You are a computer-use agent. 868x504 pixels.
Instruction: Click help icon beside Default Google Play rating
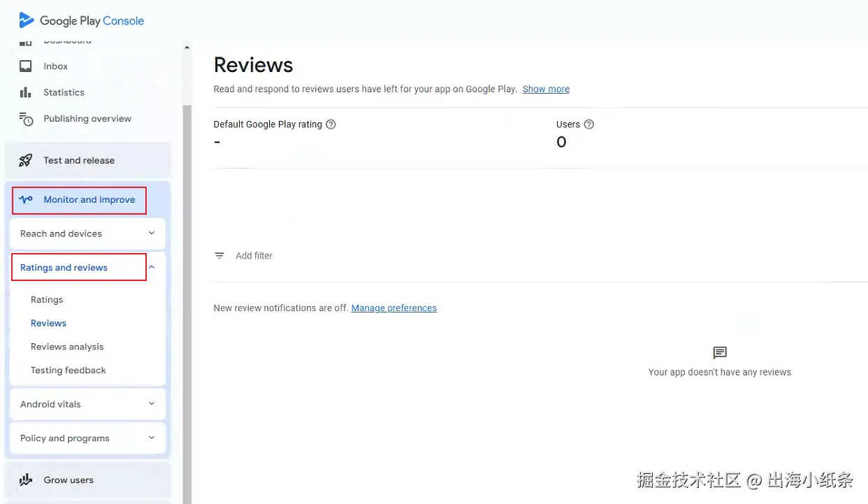pos(331,124)
